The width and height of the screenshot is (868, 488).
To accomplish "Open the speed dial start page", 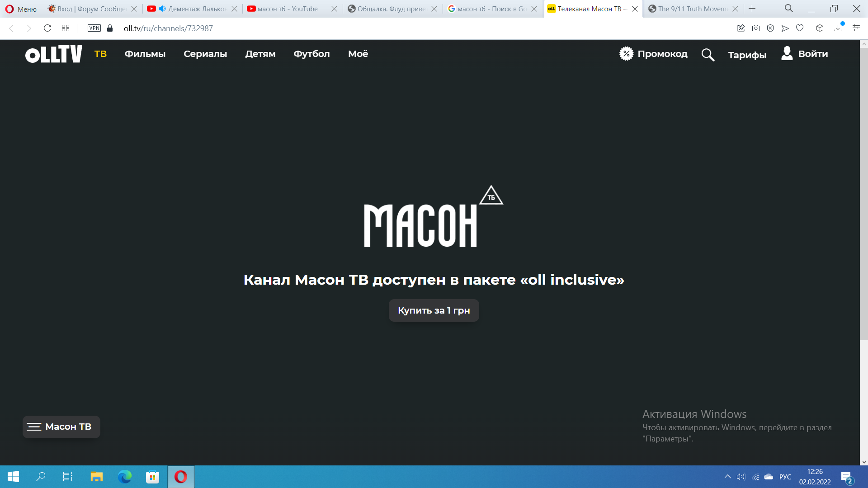I will point(66,28).
